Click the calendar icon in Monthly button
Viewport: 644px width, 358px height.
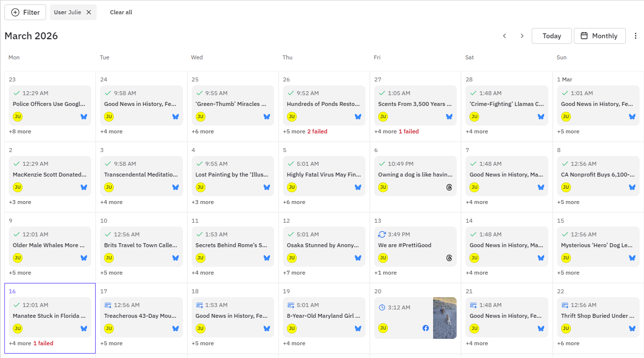[x=584, y=36]
